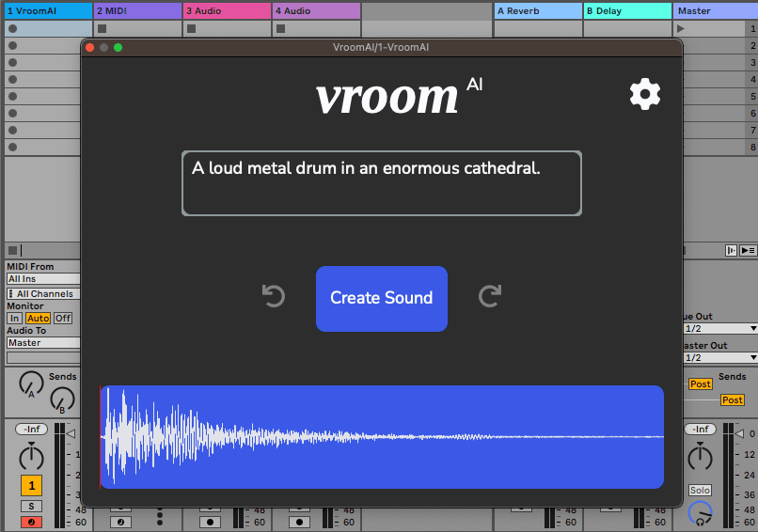
Task: Click VroomAI track pan knob
Action: [31, 457]
